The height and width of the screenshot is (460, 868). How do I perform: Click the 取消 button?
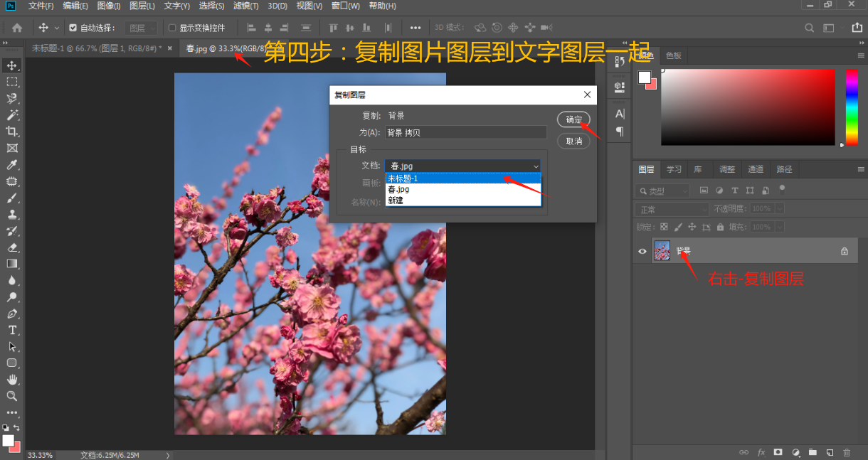pyautogui.click(x=573, y=141)
